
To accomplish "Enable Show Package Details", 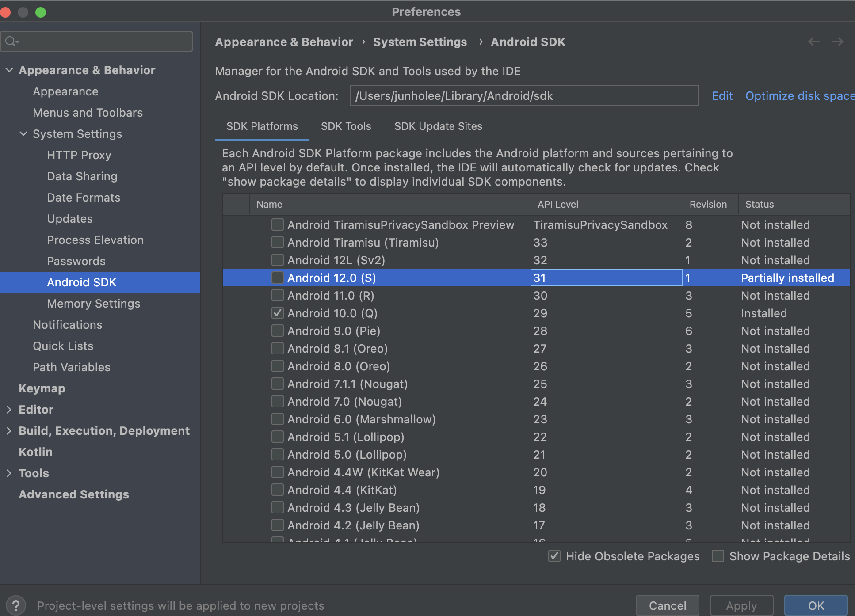I will [718, 556].
